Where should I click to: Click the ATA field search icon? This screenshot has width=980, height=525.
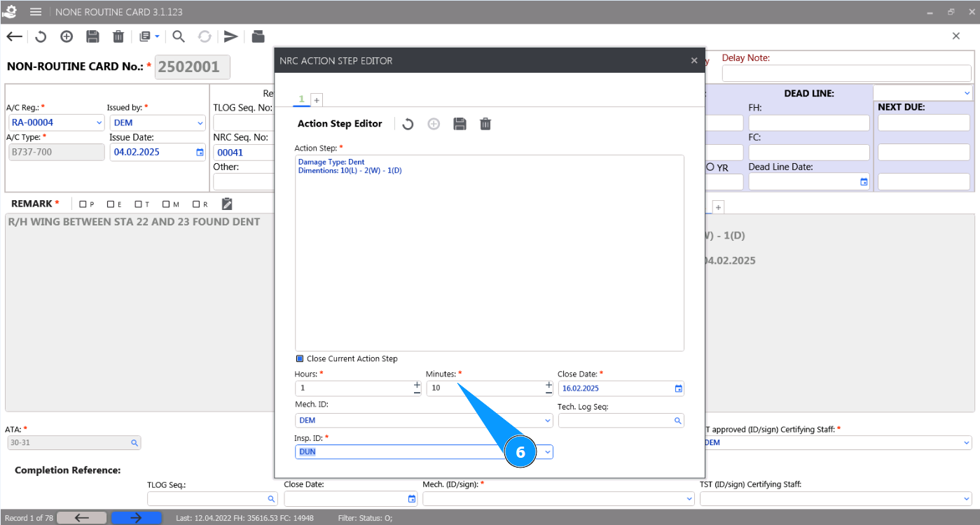[134, 443]
